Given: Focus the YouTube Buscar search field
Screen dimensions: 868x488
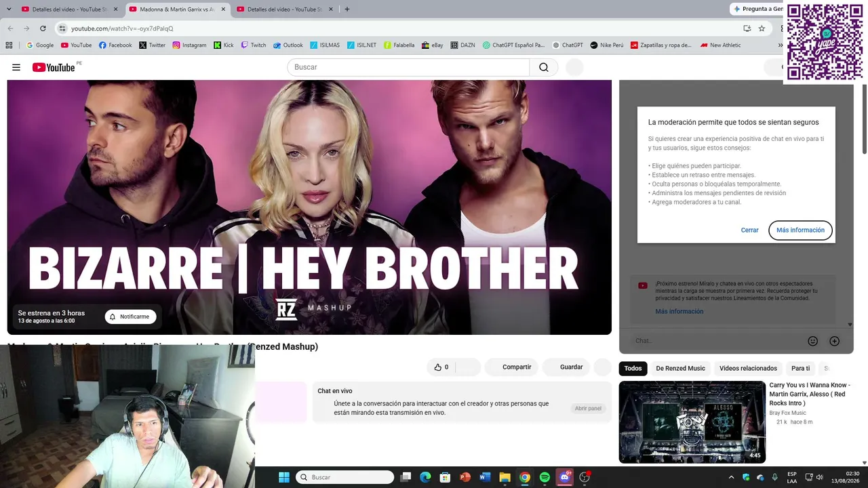Looking at the screenshot, I should 408,67.
